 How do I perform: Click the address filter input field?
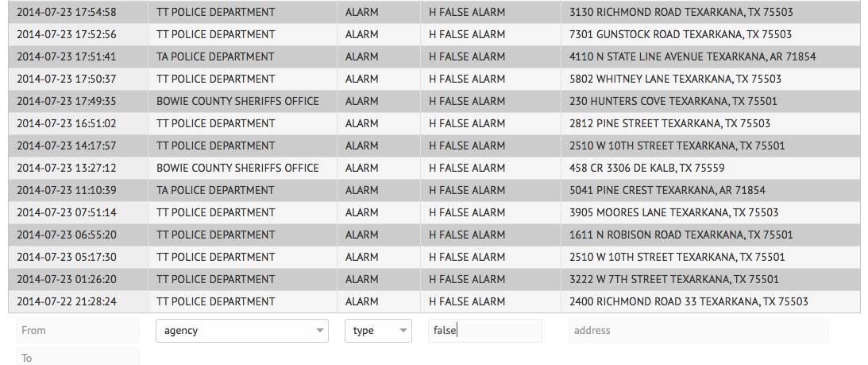[x=697, y=331]
